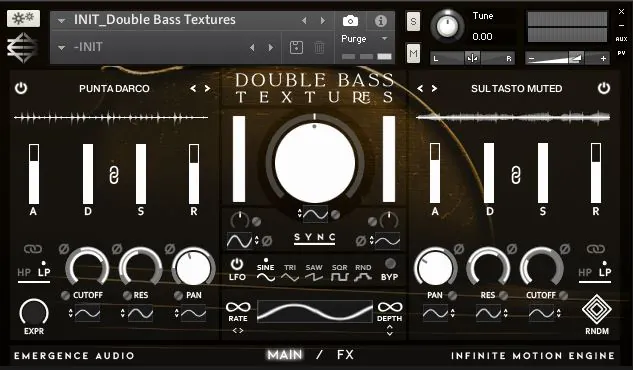Screen dimensions: 633x370
Task: Click the SYNC button
Action: click(314, 238)
